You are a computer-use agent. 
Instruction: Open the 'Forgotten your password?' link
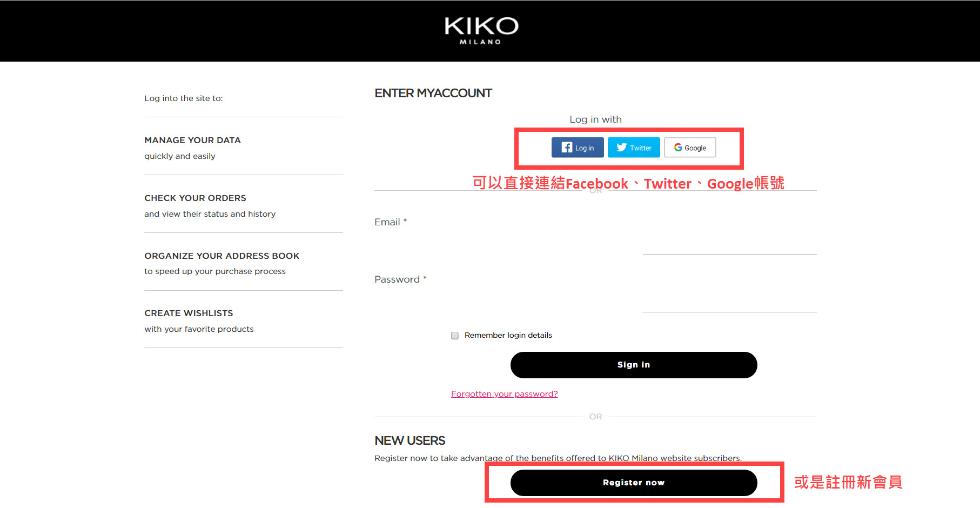point(504,394)
